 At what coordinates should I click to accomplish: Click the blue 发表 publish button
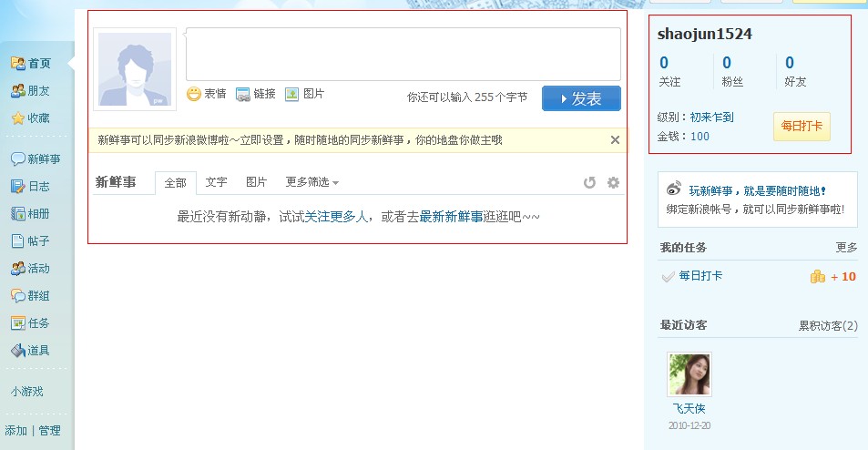pyautogui.click(x=581, y=98)
